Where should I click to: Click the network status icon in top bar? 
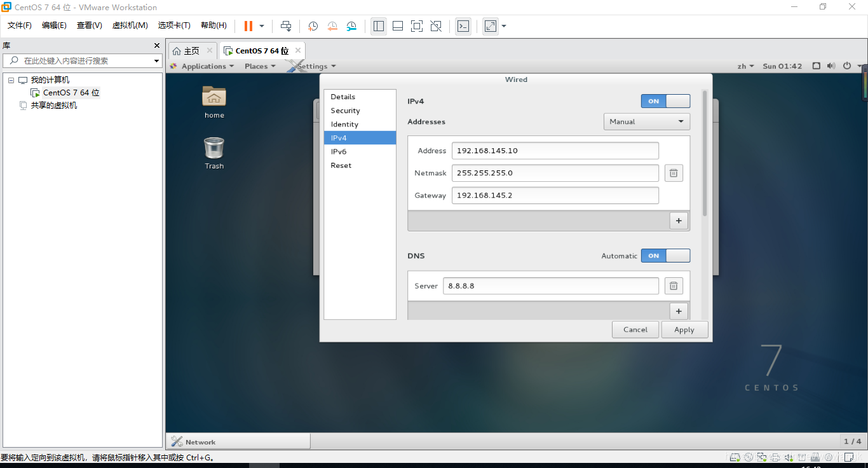click(817, 66)
